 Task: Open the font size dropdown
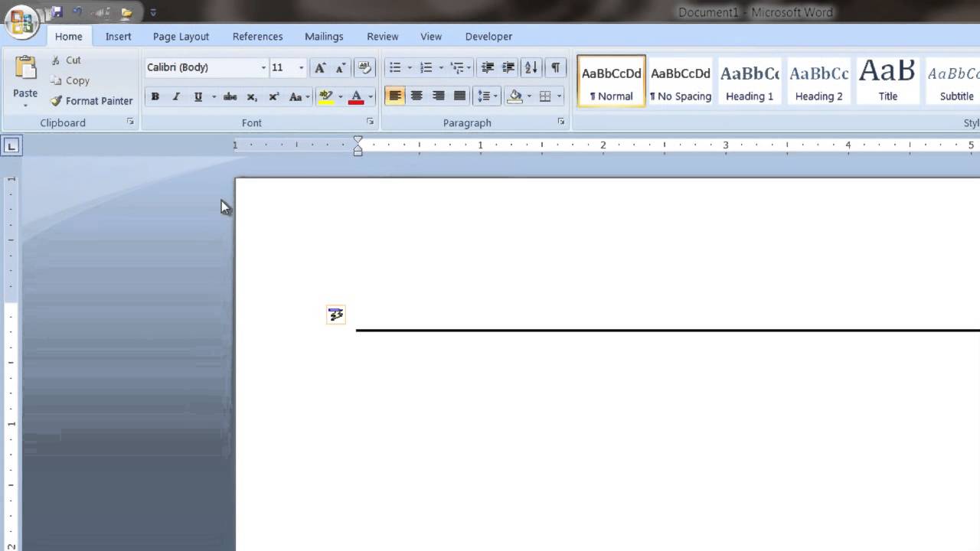point(301,67)
